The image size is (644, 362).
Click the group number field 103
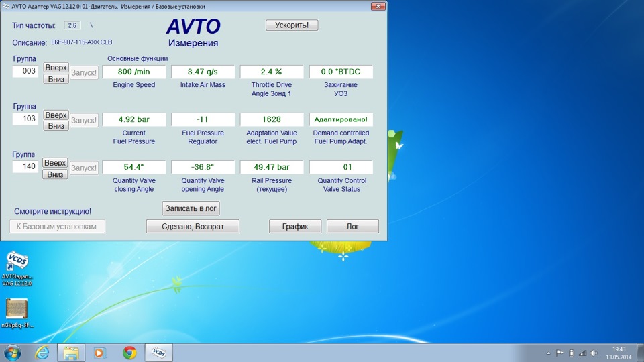tap(25, 119)
